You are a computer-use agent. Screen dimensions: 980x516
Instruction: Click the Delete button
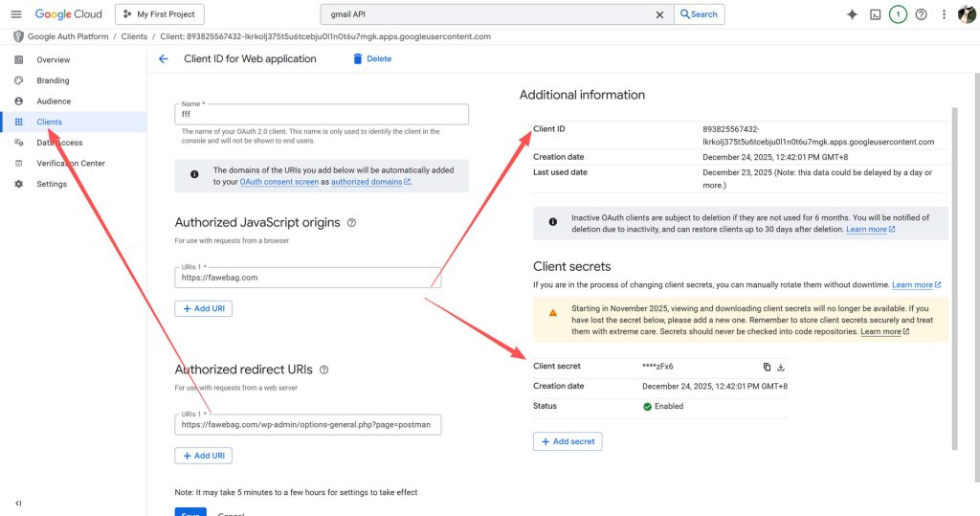click(371, 58)
